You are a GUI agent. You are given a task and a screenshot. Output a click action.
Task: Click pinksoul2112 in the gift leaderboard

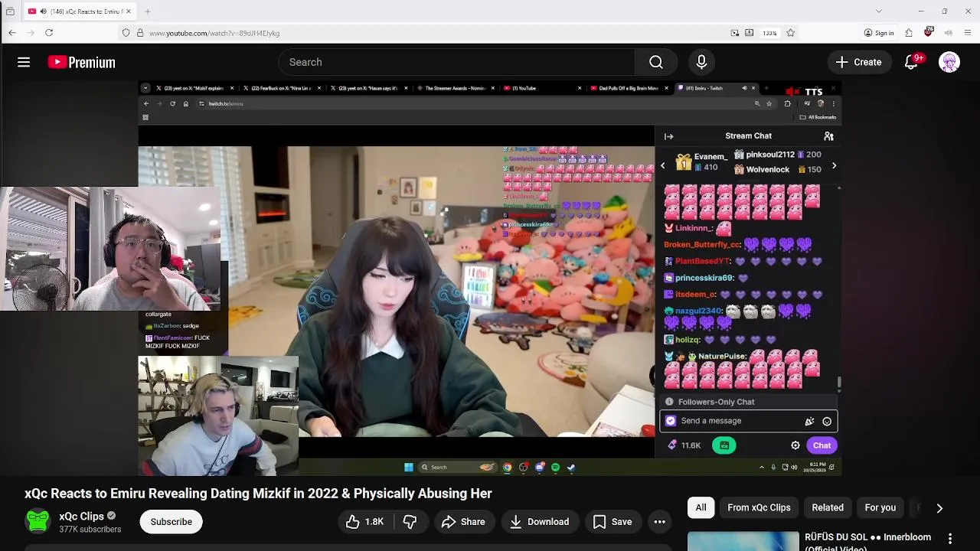click(777, 155)
